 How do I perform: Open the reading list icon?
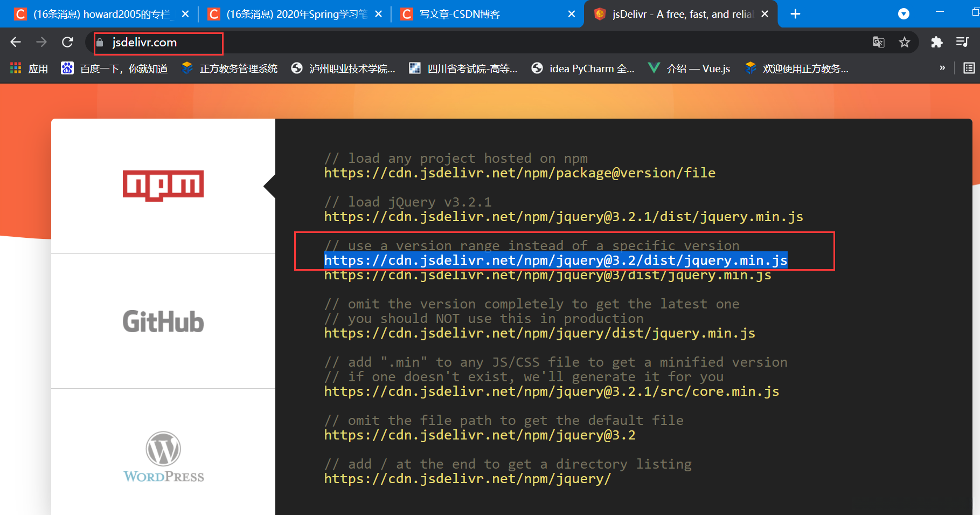(969, 68)
